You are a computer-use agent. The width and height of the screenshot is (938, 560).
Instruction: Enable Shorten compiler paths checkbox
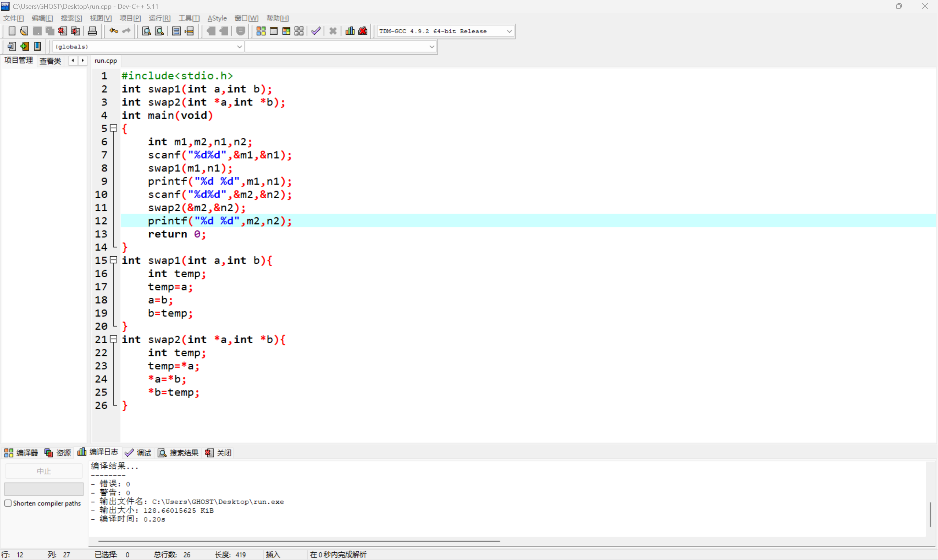[x=8, y=503]
